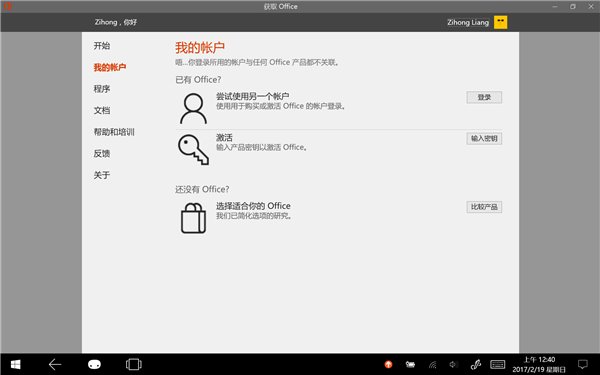Go to the 程序 sidebar item
The image size is (600, 375).
coord(102,89)
